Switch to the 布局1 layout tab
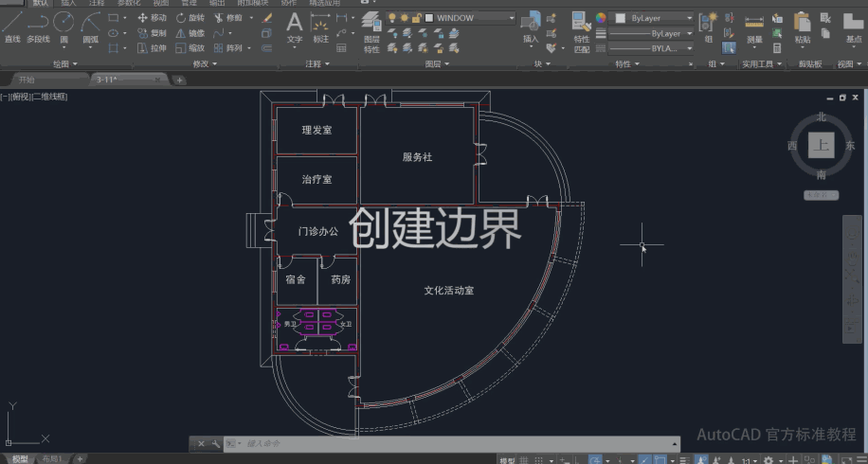The height and width of the screenshot is (464, 868). [52, 459]
